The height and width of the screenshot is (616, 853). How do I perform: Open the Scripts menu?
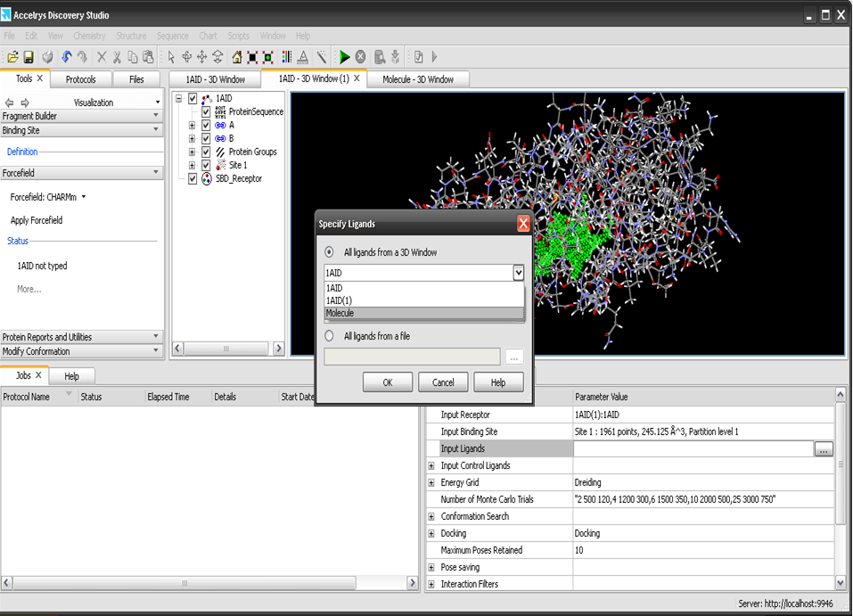click(238, 36)
